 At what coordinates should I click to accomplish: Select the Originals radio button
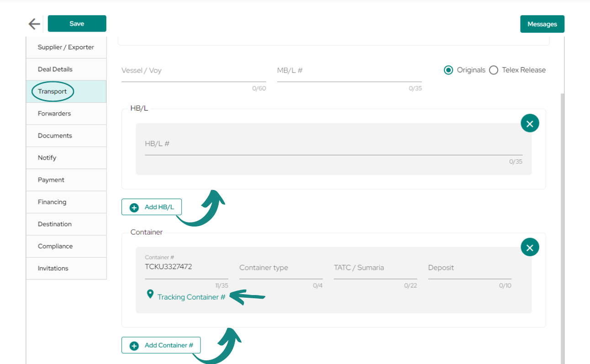pos(448,70)
